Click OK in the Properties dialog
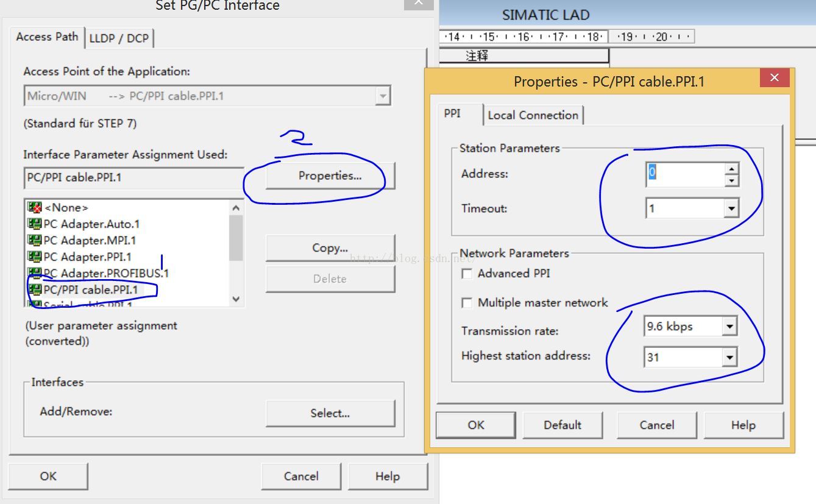 [476, 425]
